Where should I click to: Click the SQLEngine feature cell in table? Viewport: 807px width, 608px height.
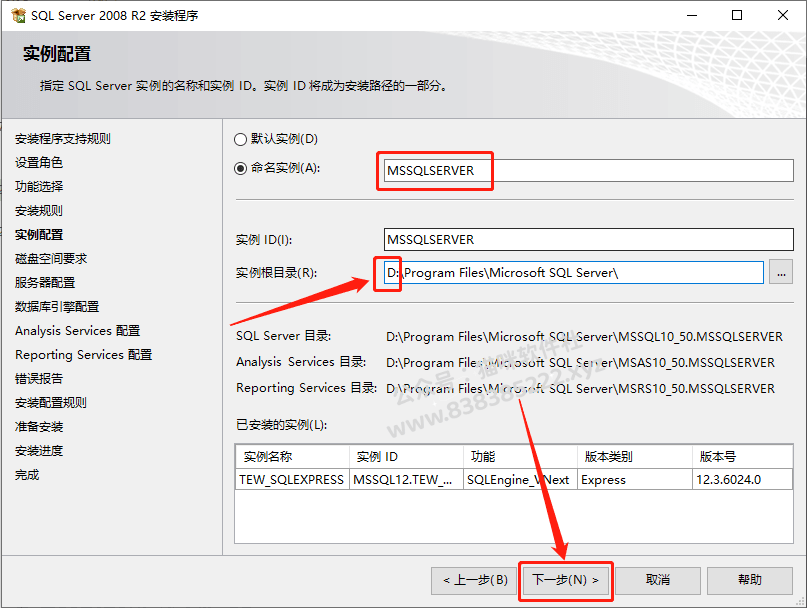tap(520, 479)
